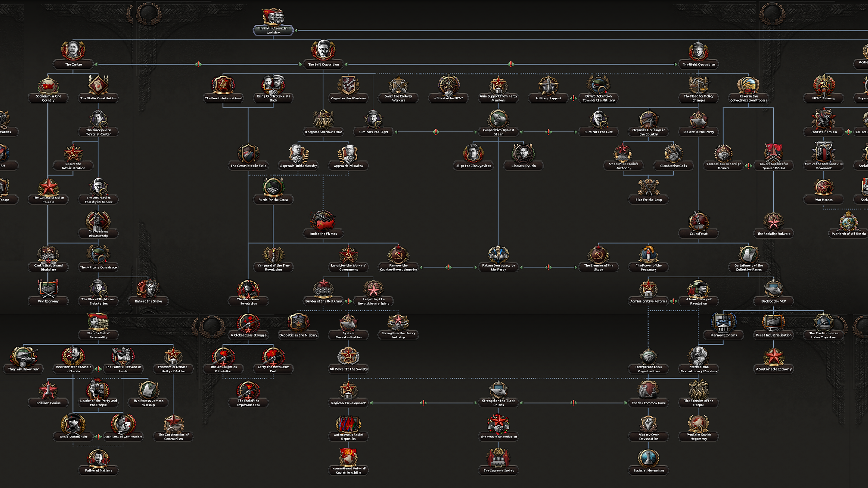Select The Stalin Constitution focus icon
Viewport: 868px width, 488px height.
click(x=98, y=85)
